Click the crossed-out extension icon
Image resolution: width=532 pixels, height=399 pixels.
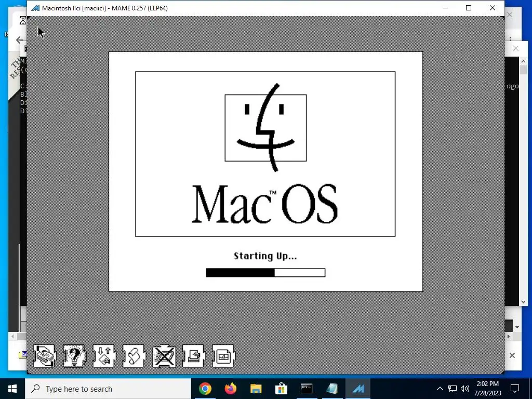(x=164, y=356)
